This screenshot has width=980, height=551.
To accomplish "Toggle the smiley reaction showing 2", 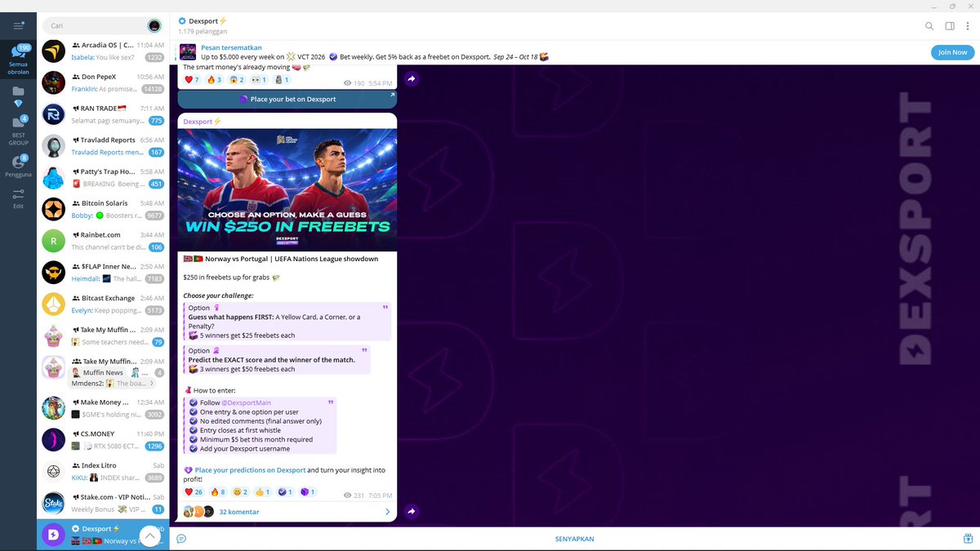I will [240, 492].
